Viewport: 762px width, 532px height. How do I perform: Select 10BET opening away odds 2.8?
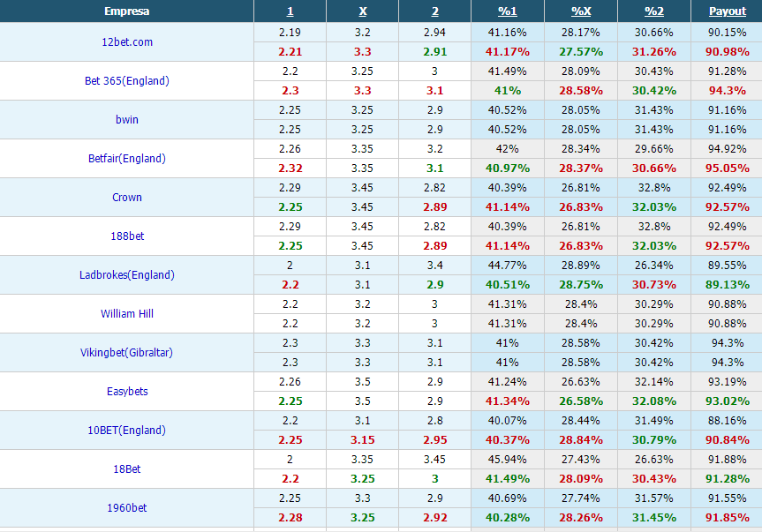pos(435,421)
